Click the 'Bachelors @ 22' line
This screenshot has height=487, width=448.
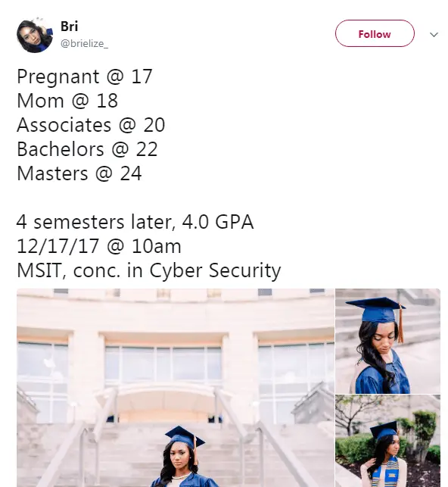87,149
